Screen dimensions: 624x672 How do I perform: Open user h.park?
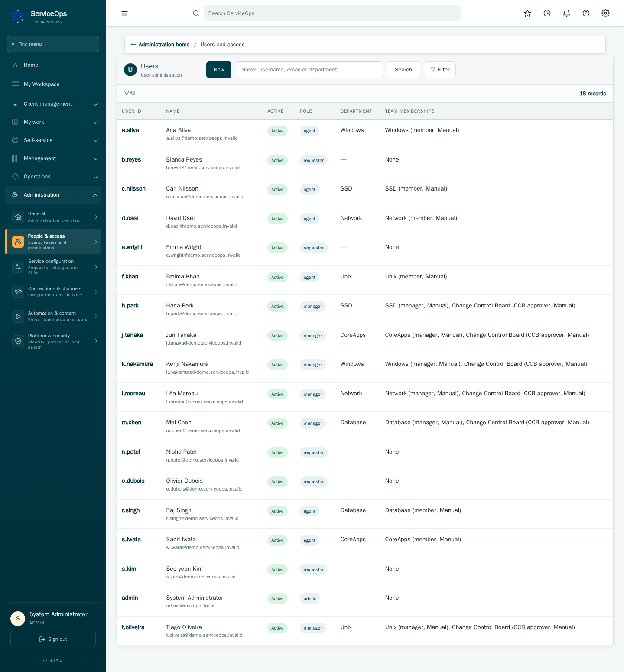point(130,306)
